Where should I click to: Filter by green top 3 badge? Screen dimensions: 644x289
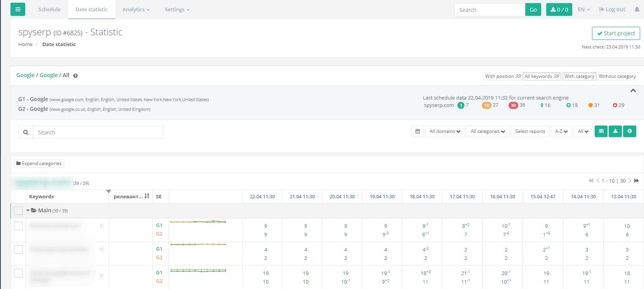pos(461,105)
